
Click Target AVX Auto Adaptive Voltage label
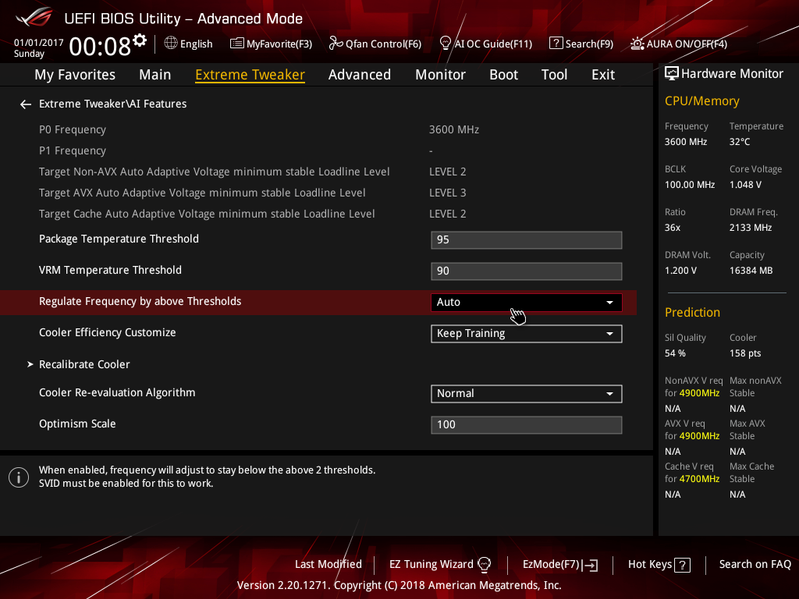tap(202, 193)
